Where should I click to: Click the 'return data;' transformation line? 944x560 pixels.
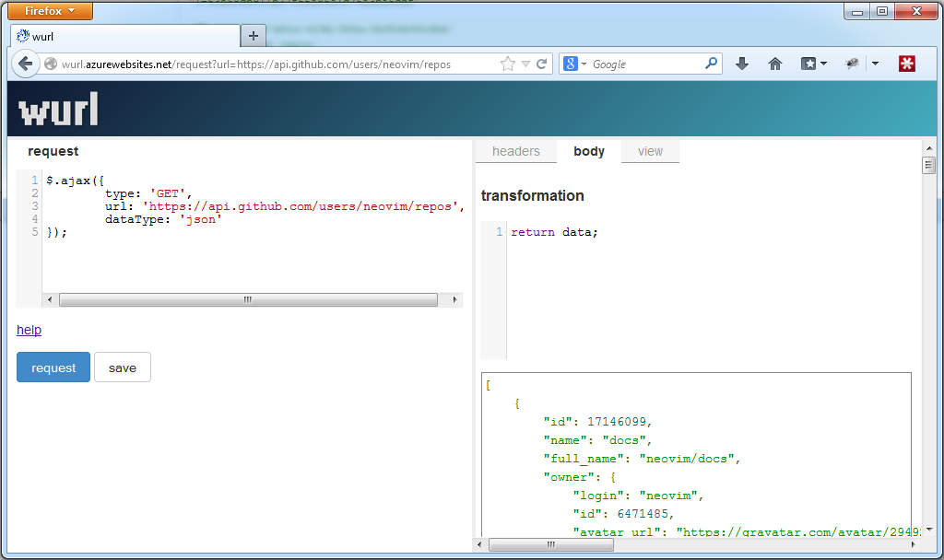[x=554, y=232]
